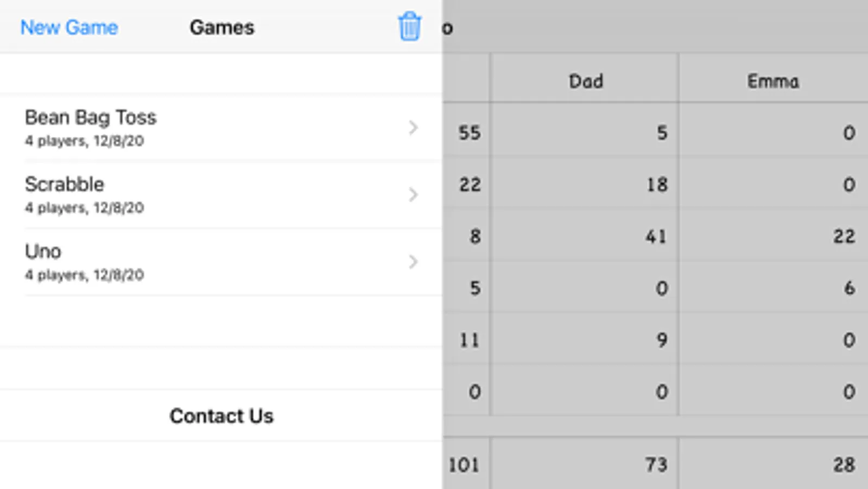Click Emma's total score 28

pos(773,465)
